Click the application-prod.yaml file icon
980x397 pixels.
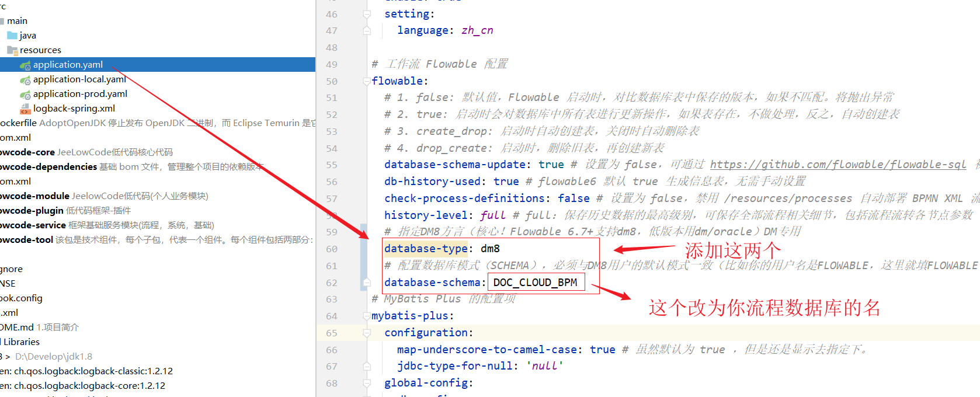25,94
